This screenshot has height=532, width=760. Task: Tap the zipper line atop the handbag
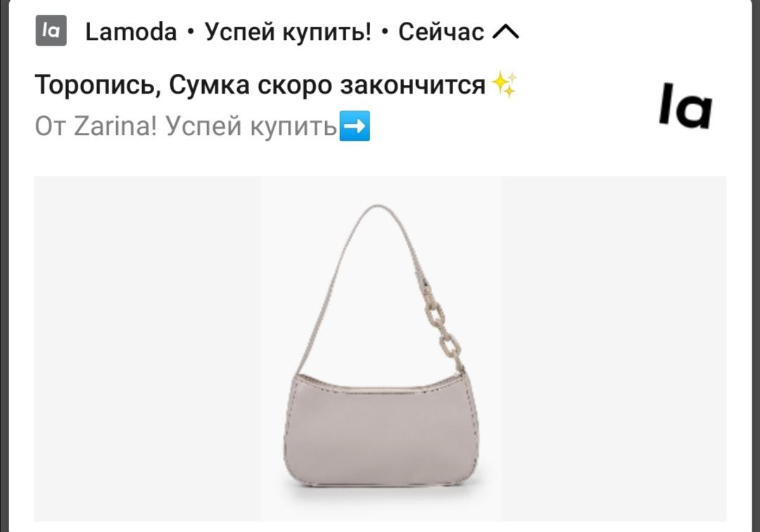click(379, 388)
